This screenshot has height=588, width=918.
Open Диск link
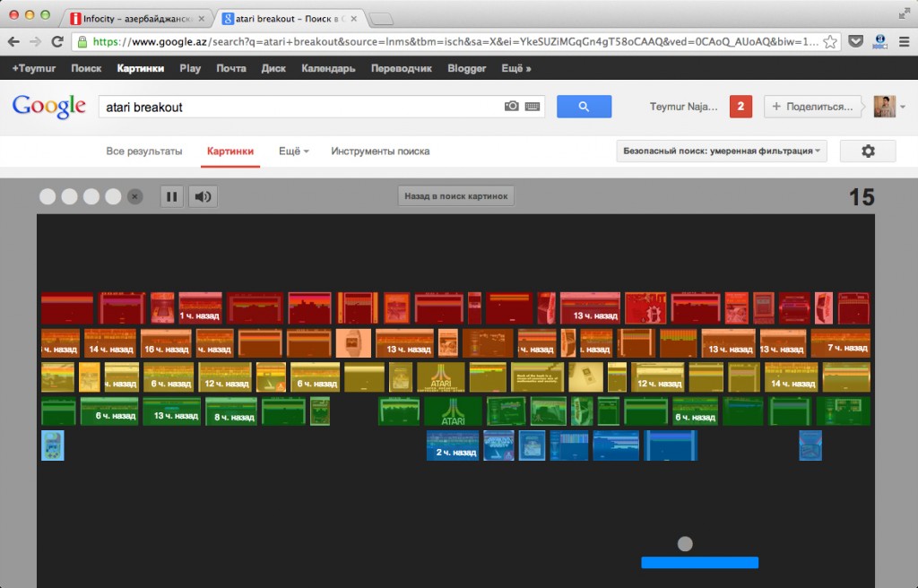click(x=273, y=68)
